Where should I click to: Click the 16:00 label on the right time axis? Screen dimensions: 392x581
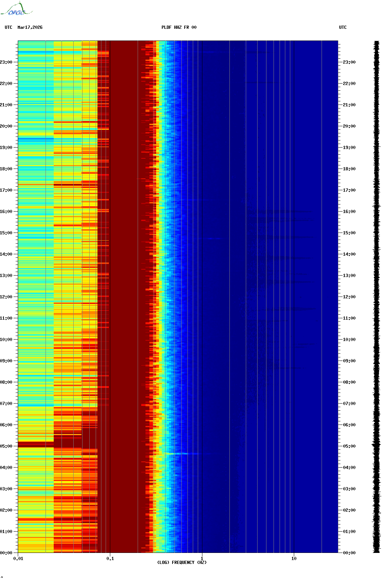tap(349, 212)
